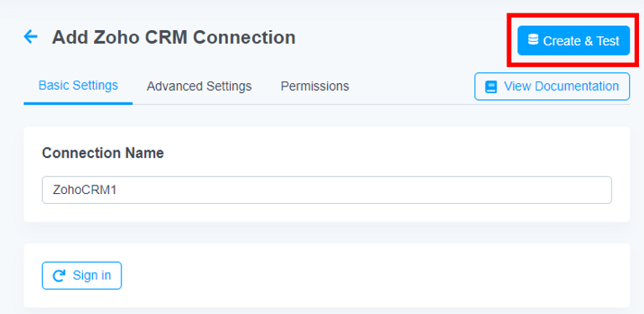Click the ZohoCRM1 text in the field
Viewport: 644px width, 314px height.
pos(85,190)
